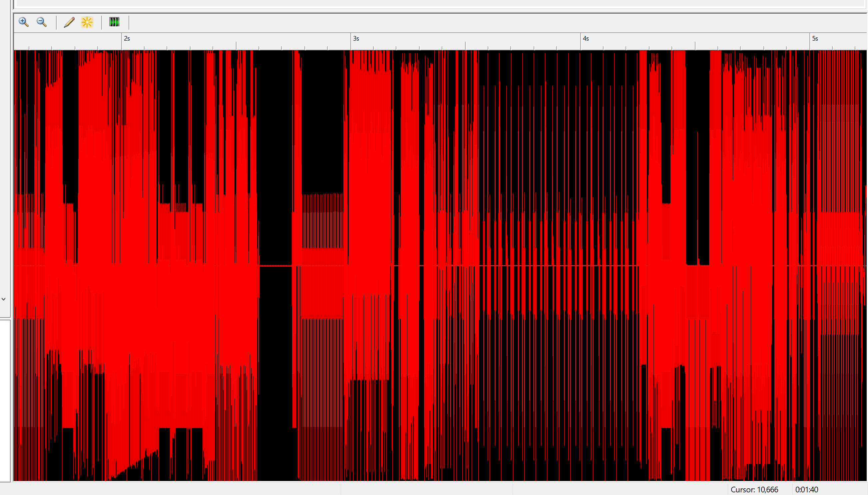
Task: Click the green waveform bars icon
Action: (114, 22)
